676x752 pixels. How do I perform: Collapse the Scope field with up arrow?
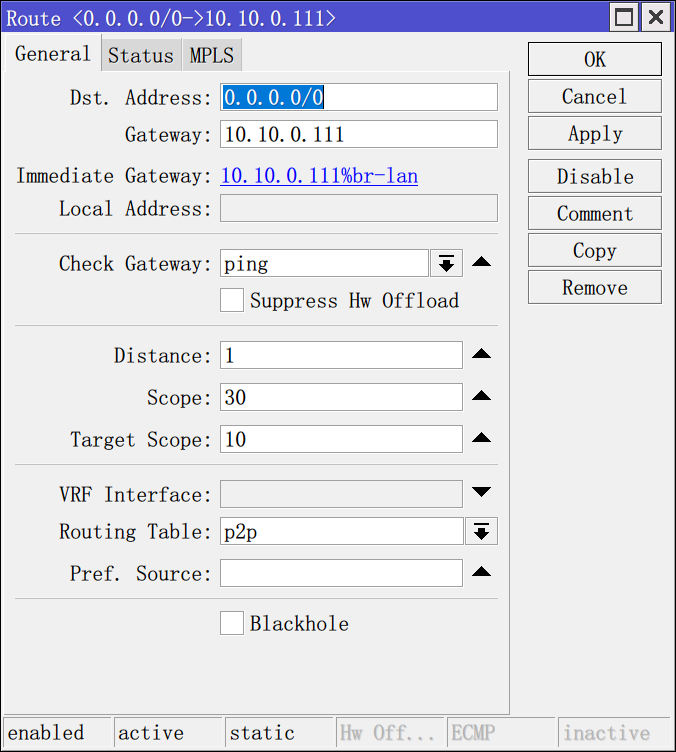pyautogui.click(x=481, y=397)
